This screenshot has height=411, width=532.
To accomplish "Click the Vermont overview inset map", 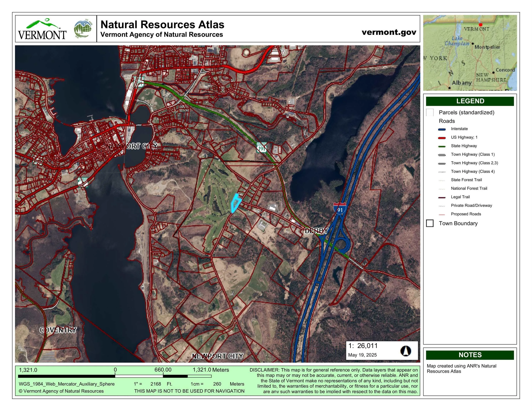I will point(470,53).
